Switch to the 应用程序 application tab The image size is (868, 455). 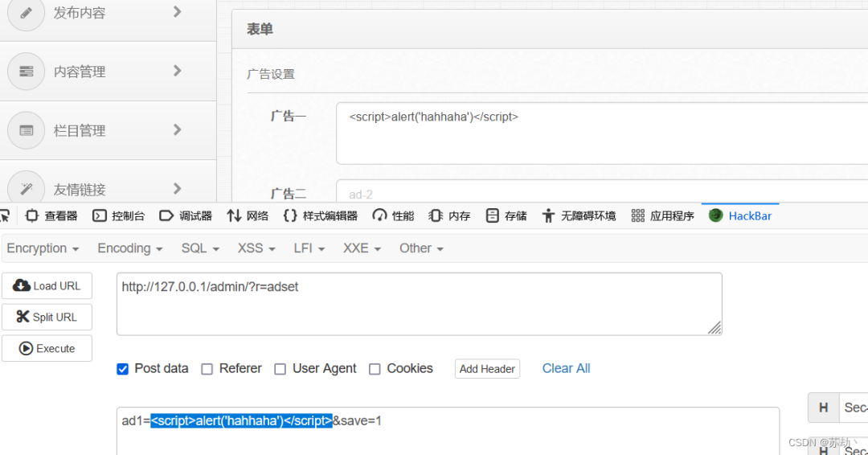662,216
